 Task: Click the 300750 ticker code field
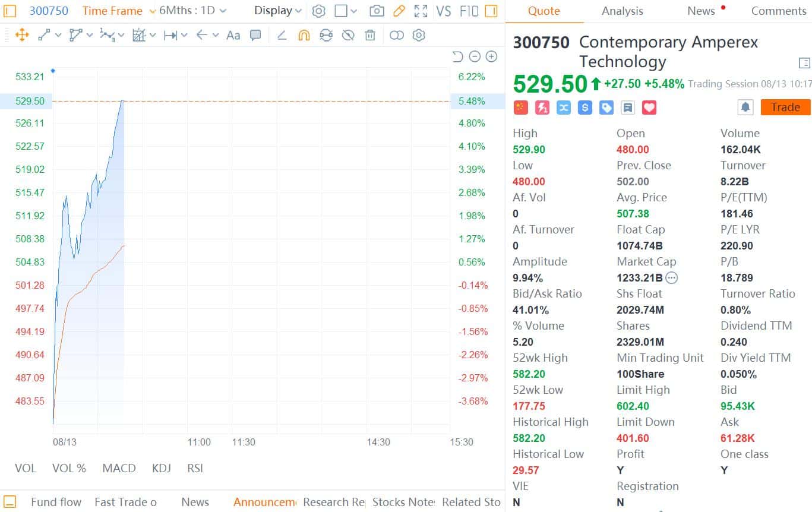(49, 11)
